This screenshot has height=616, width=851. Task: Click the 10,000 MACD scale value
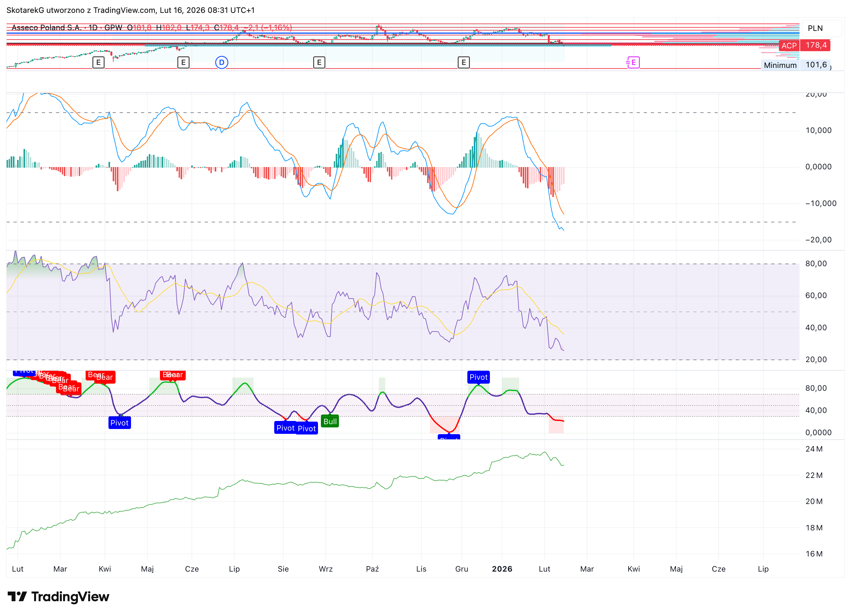pyautogui.click(x=818, y=130)
